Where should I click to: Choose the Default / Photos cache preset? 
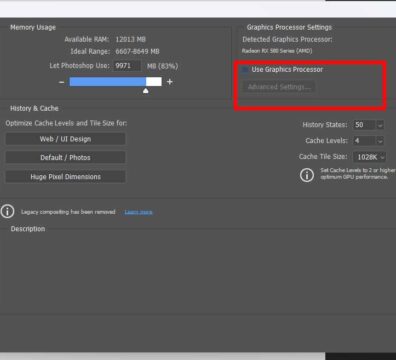point(65,157)
